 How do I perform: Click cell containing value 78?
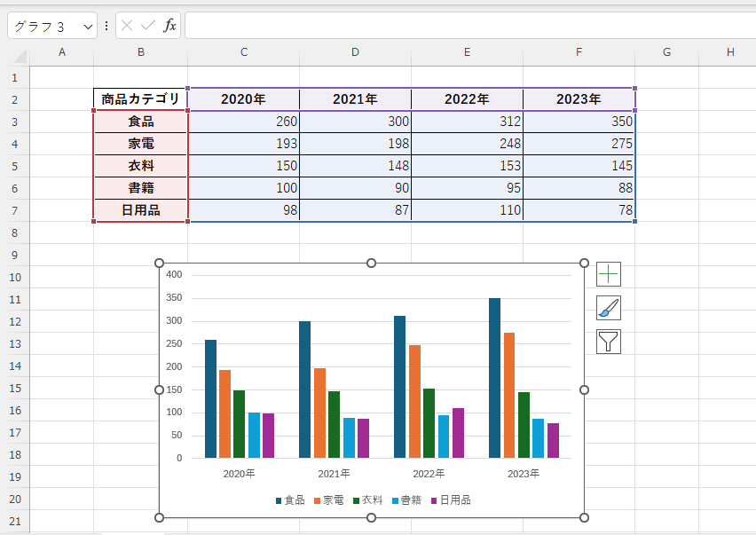579,210
